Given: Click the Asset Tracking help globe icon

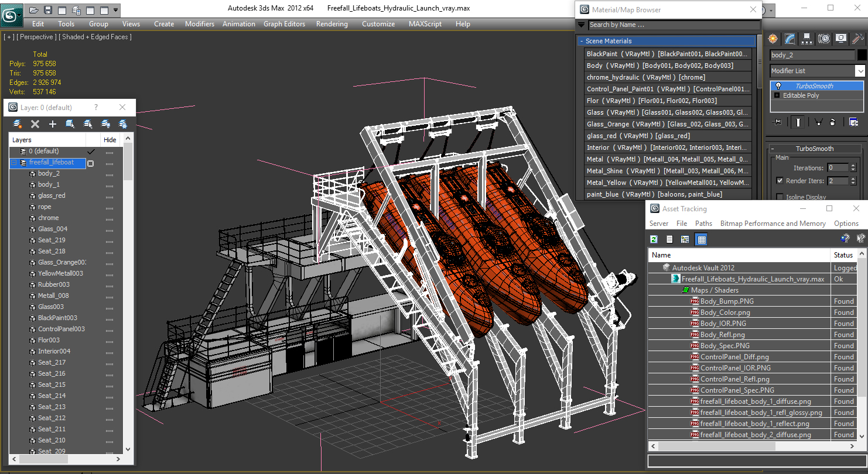Looking at the screenshot, I should tap(845, 239).
